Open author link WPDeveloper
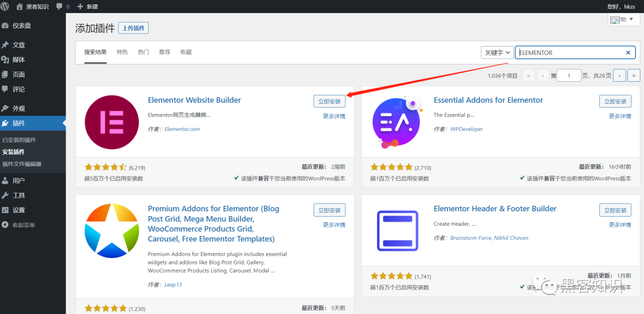Screen dimensions: 644x314 466,128
